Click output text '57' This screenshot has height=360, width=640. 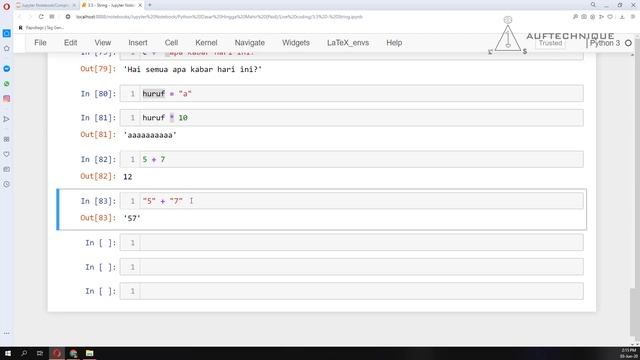(132, 218)
